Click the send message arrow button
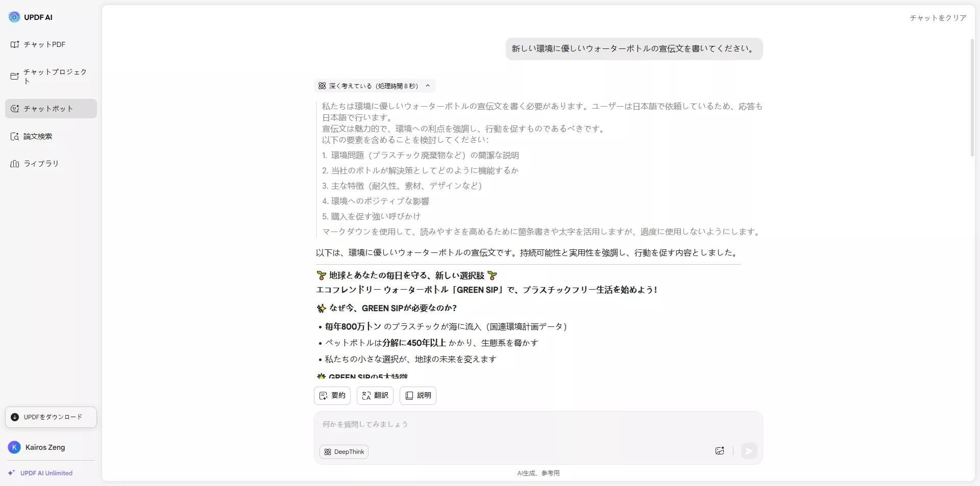This screenshot has height=486, width=980. (x=749, y=451)
